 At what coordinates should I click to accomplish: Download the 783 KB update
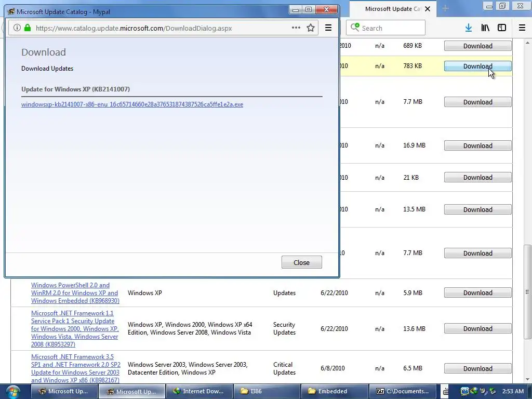478,66
